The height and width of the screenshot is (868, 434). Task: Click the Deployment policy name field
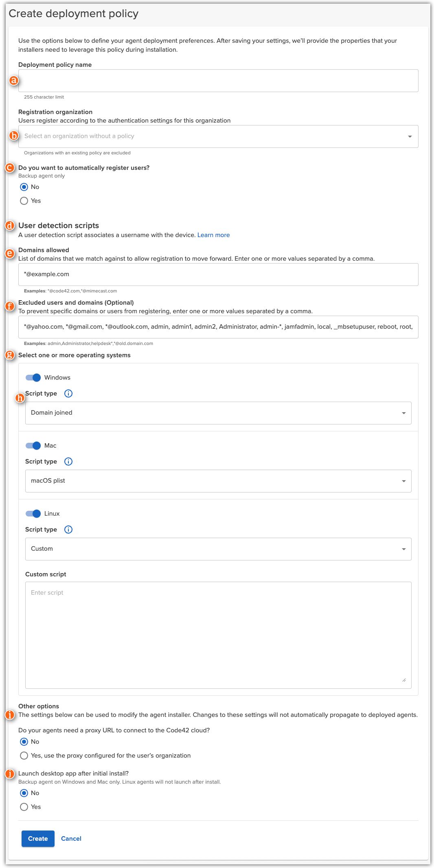(x=219, y=80)
